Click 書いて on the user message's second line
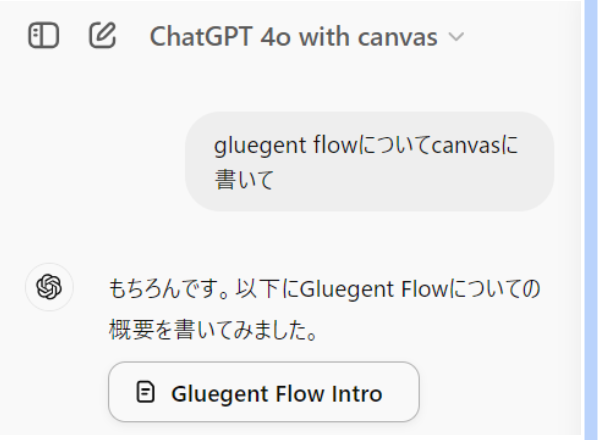The image size is (601, 440). coord(244,179)
